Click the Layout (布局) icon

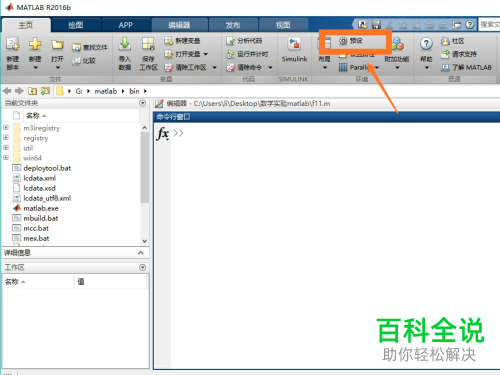[x=324, y=43]
